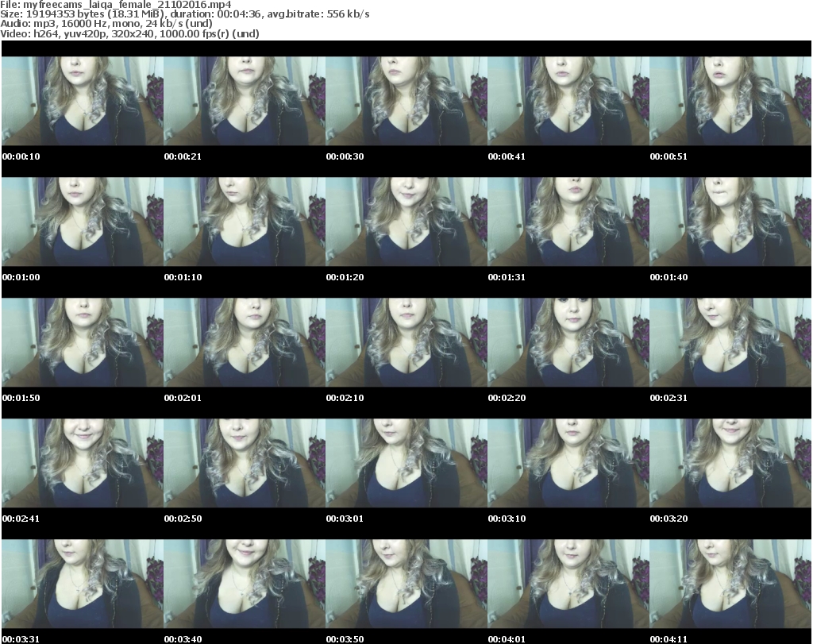Click the thumbnail at 00:02:20

coord(568,342)
